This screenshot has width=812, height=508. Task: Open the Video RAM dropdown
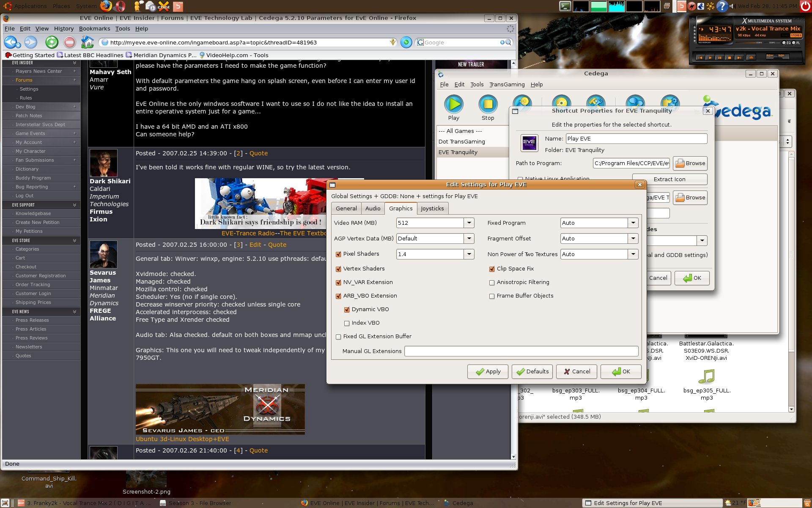pyautogui.click(x=469, y=223)
